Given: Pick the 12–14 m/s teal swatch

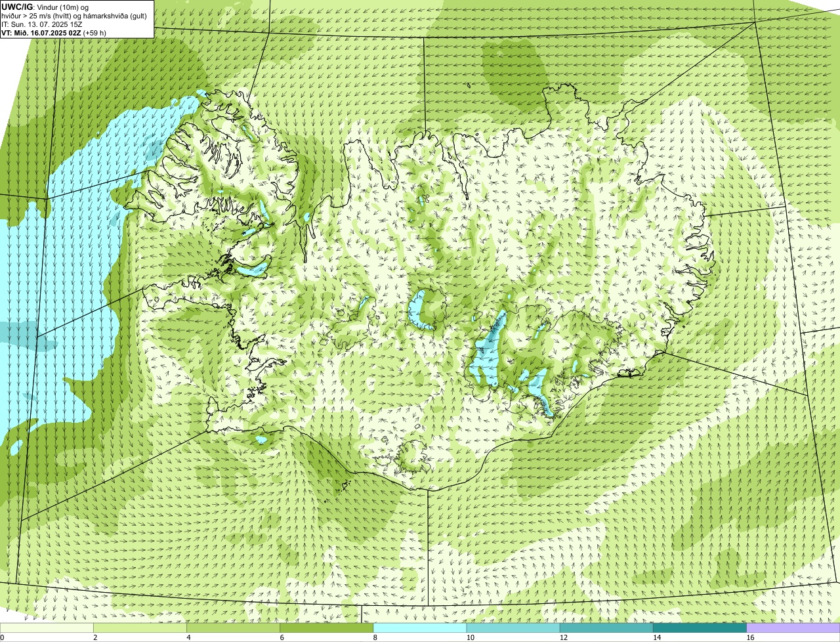Looking at the screenshot, I should 606,628.
